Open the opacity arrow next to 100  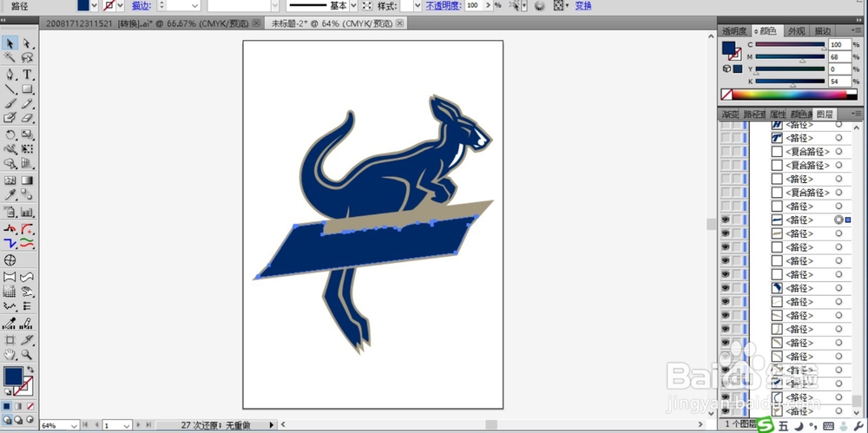(488, 5)
